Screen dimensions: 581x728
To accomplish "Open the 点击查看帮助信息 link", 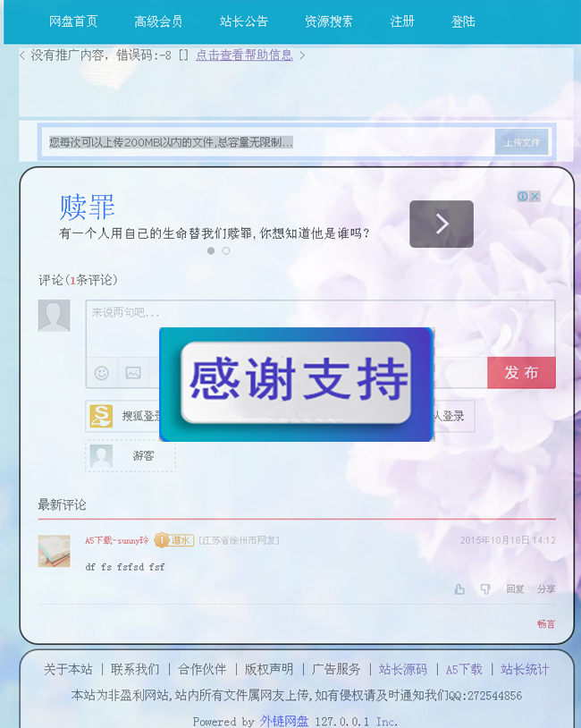I will coord(244,55).
